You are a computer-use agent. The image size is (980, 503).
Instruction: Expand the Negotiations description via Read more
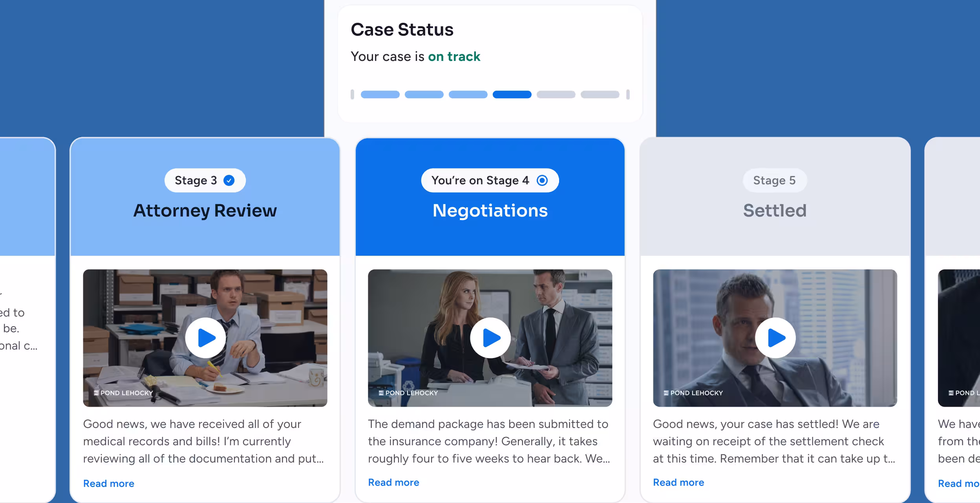point(394,482)
